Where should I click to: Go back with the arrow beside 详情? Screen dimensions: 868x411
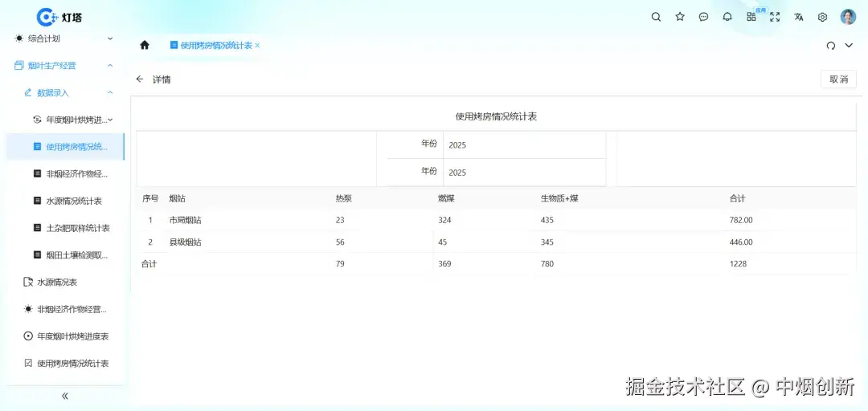coord(140,79)
